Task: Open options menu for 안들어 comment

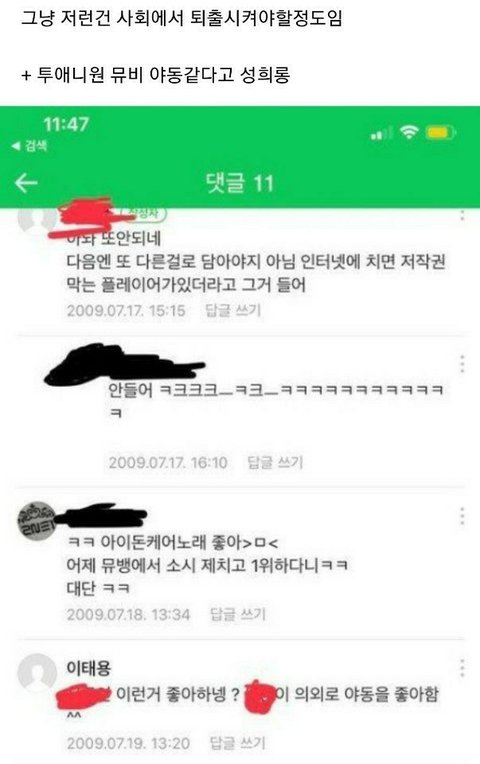Action: (x=462, y=364)
